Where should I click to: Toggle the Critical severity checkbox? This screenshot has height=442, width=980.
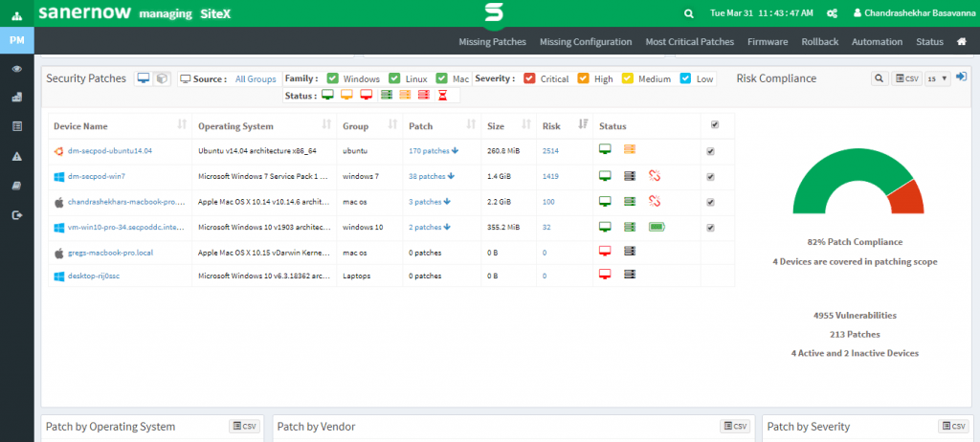point(529,78)
